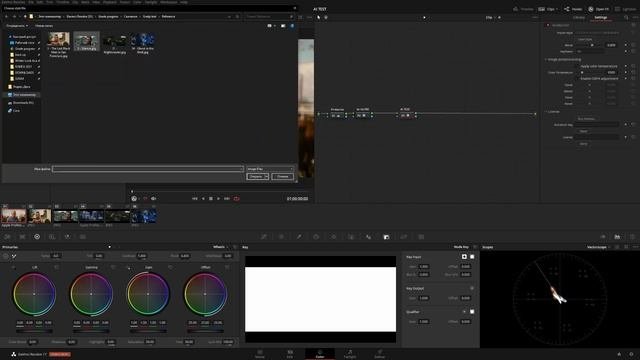Toggle the preview pane in file dialog
This screenshot has width=640, height=360.
[283, 26]
